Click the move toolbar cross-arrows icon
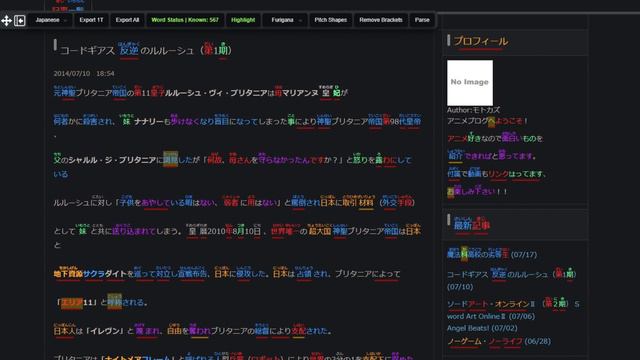 6,20
